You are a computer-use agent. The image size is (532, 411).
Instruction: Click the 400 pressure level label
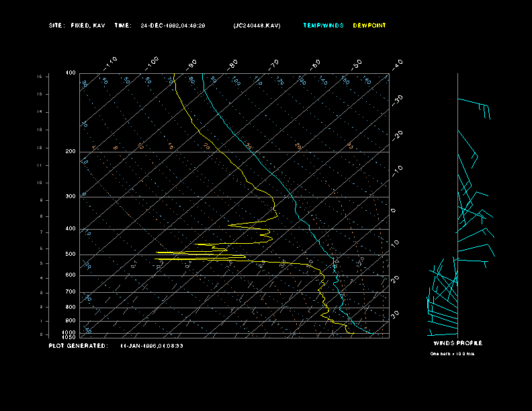point(71,229)
